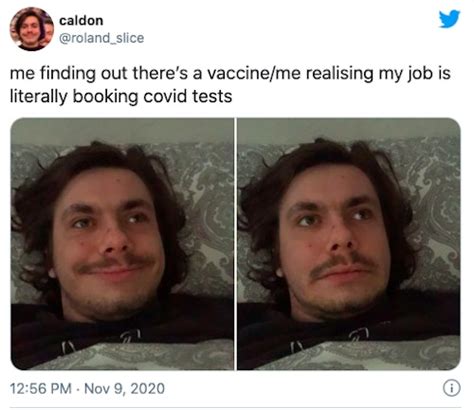Click the word "tests" ending the tweet
474x410 pixels.
click(x=212, y=97)
